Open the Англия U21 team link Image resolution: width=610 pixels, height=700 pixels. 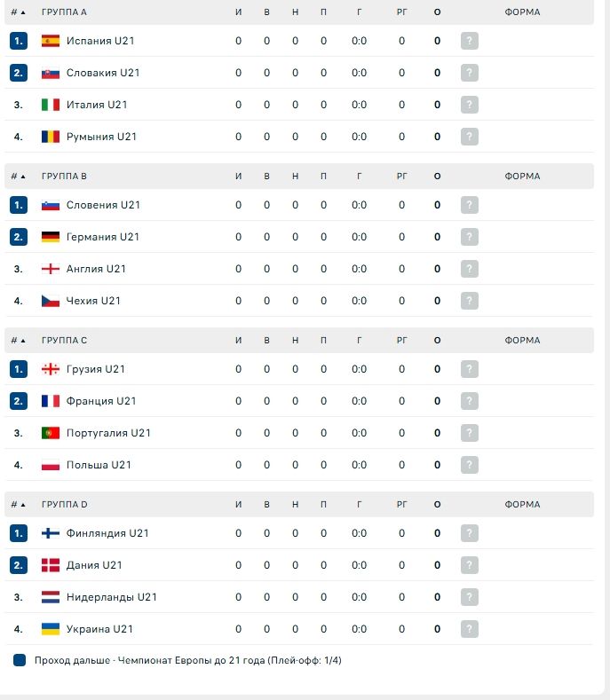[x=96, y=269]
